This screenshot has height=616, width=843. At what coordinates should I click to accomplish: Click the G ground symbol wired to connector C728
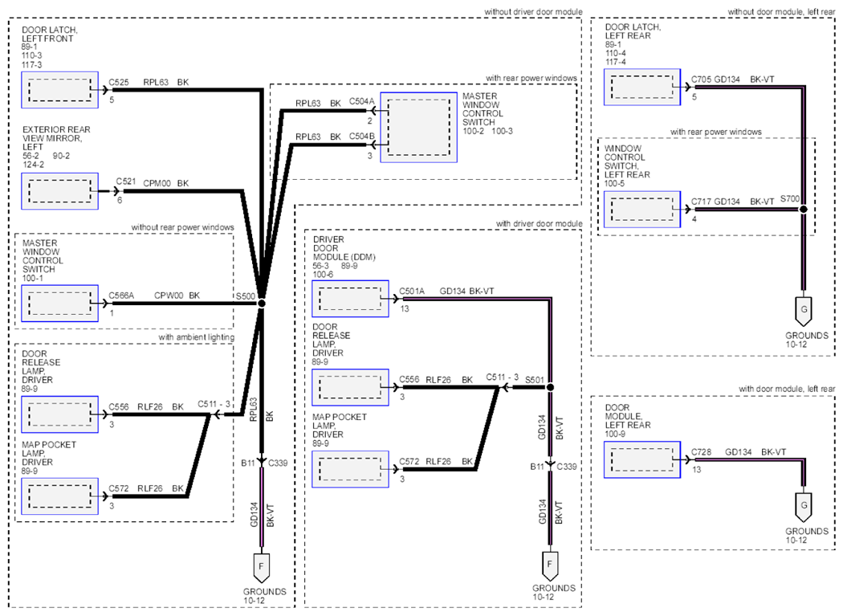[x=804, y=507]
